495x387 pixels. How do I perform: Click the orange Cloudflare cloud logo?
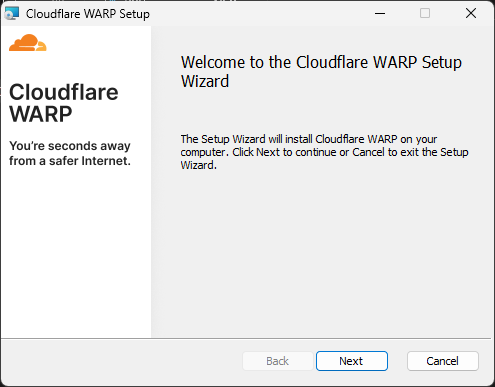click(28, 42)
